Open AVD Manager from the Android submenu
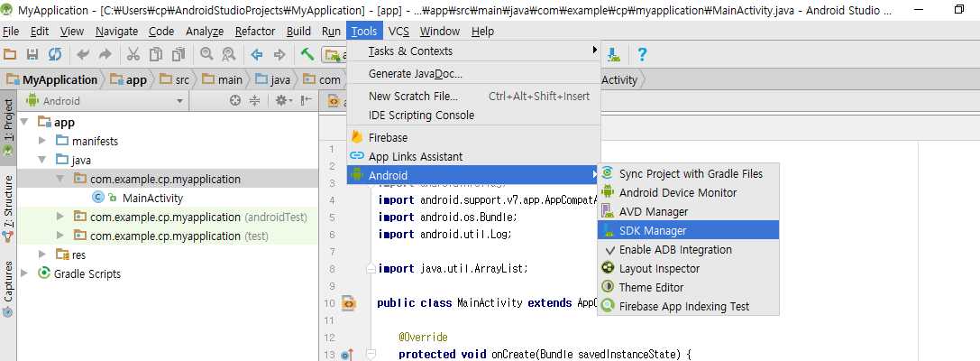The width and height of the screenshot is (980, 361). (x=688, y=211)
